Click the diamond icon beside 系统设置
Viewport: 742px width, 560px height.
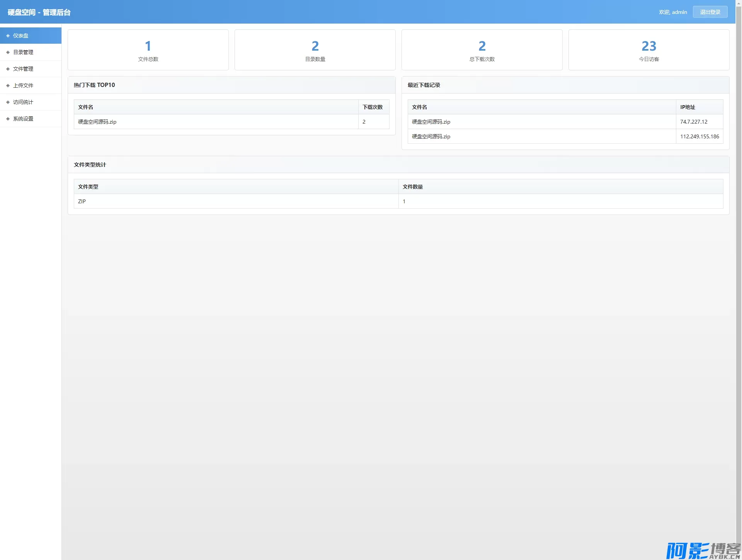coord(8,119)
